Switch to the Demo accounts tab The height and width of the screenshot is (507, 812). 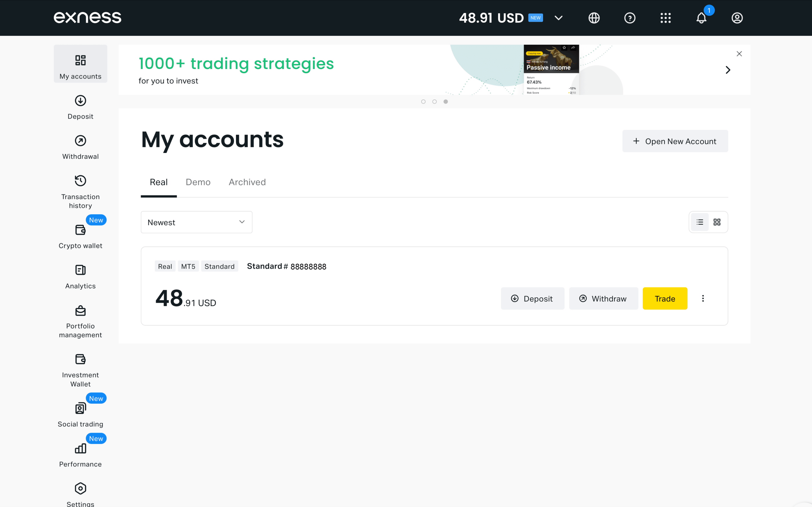point(198,182)
